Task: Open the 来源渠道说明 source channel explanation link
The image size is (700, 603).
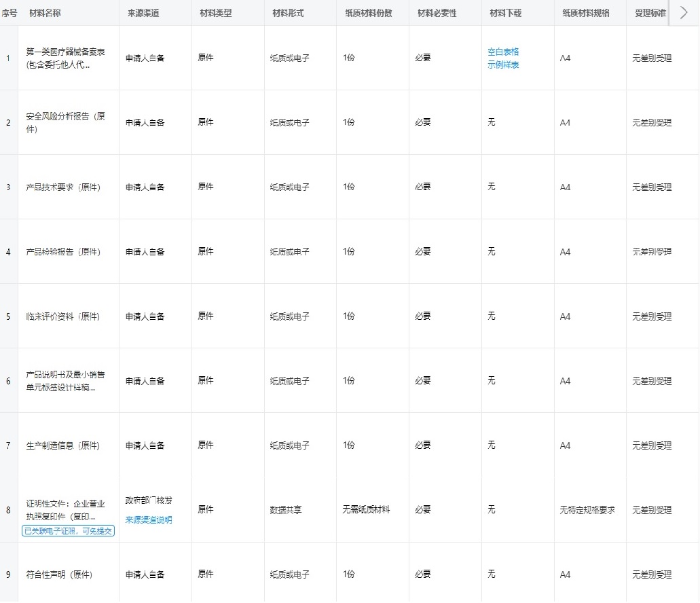Action: 150,519
